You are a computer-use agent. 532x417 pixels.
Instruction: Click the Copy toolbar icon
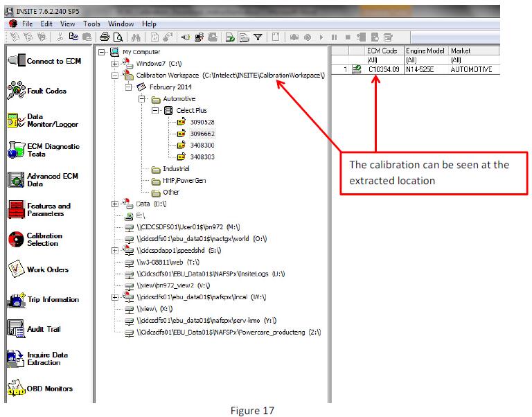(x=73, y=37)
